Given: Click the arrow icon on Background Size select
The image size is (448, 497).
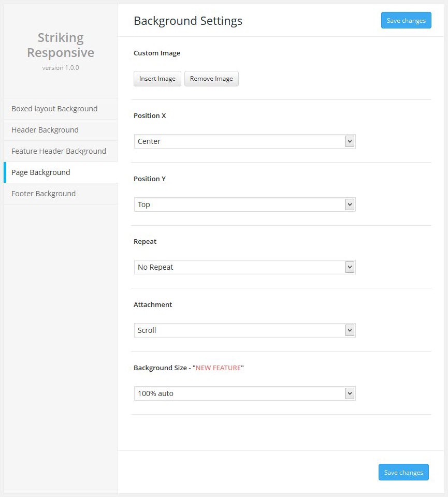Looking at the screenshot, I should coord(350,393).
